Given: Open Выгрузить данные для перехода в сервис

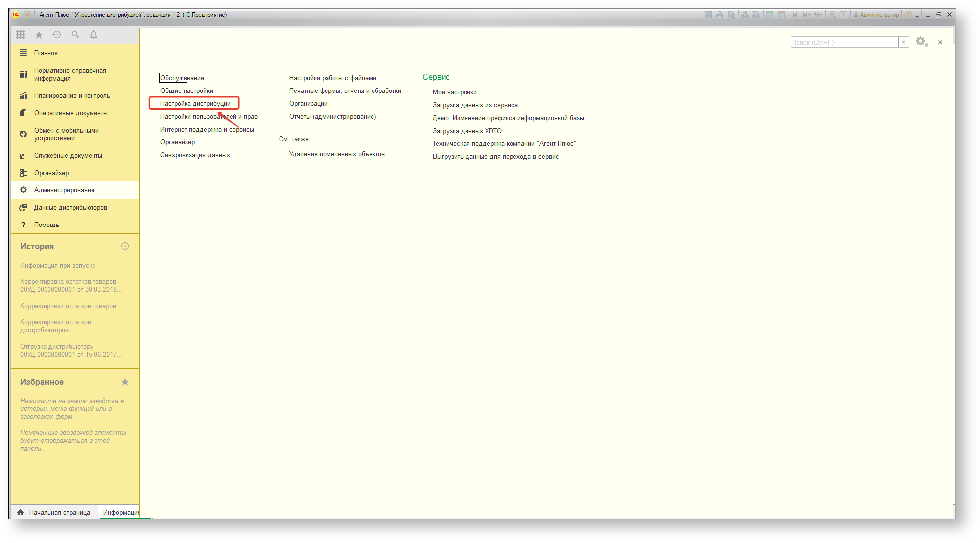Looking at the screenshot, I should point(496,156).
